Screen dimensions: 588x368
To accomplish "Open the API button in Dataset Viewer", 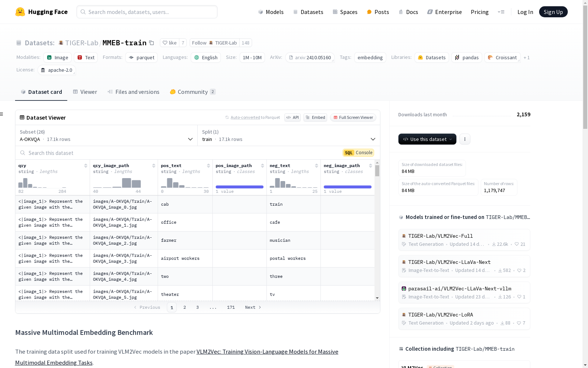I will pos(293,117).
